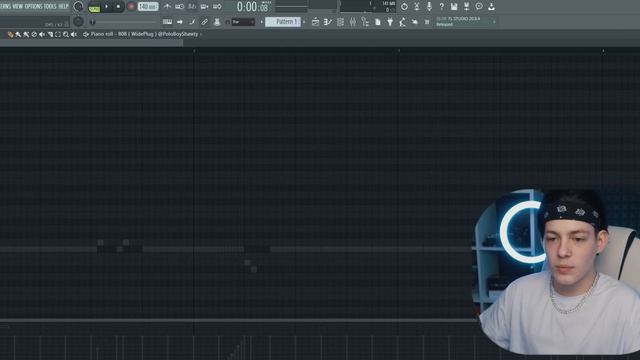Click the project document icon right of the Browser icon
The image size is (640, 360).
point(378,22)
